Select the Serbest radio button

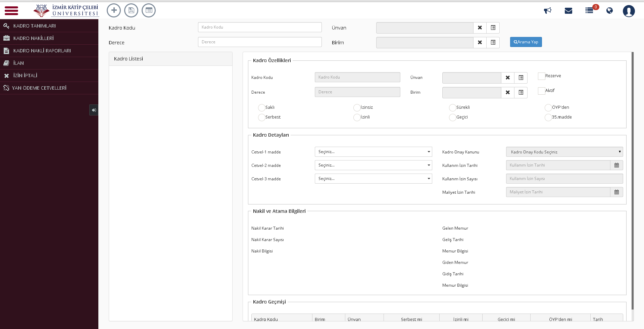[x=261, y=117]
